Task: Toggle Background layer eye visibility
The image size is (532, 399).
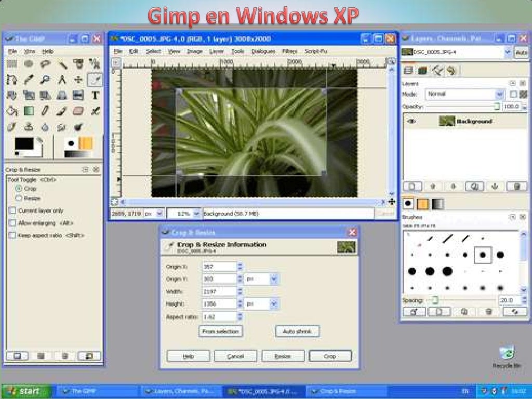Action: pos(411,122)
